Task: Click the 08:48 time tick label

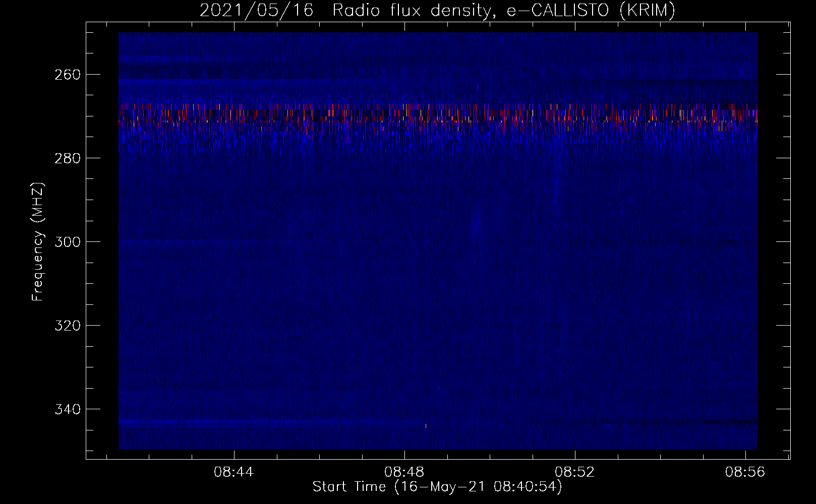Action: [x=404, y=472]
